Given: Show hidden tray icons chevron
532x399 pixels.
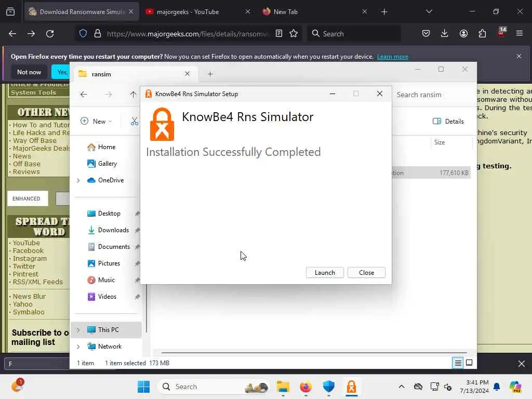Looking at the screenshot, I should (x=402, y=387).
